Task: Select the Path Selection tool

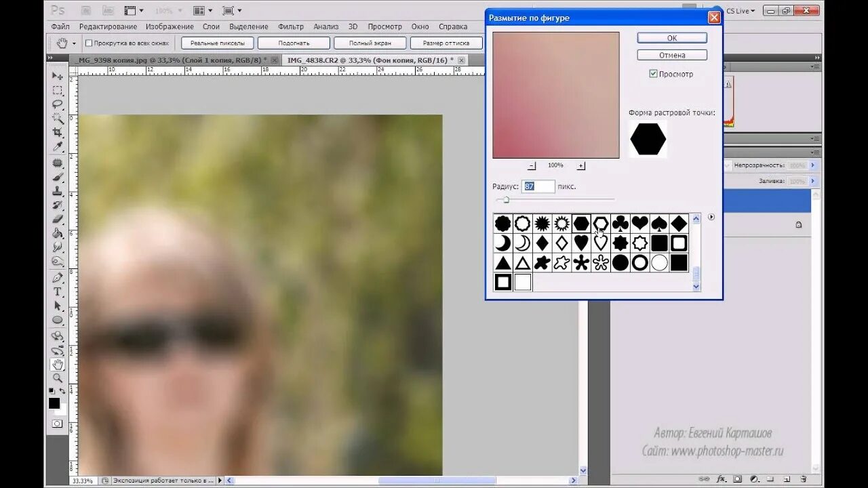Action: [57, 306]
